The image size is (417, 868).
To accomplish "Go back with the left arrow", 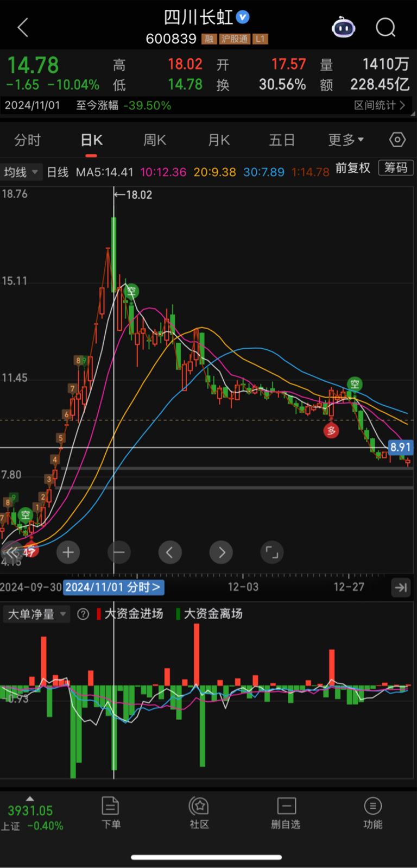I will [x=23, y=27].
